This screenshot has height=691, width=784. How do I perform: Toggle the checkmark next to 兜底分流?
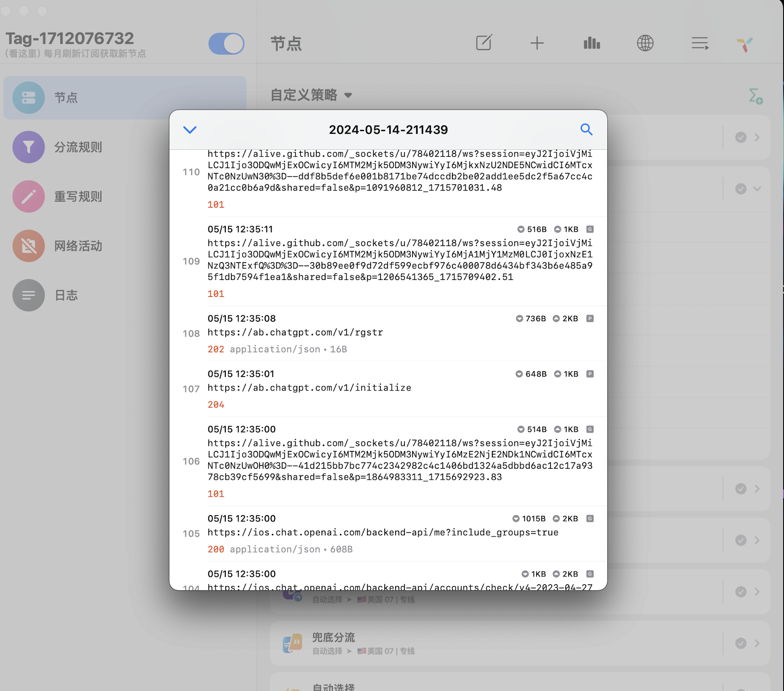pyautogui.click(x=740, y=643)
